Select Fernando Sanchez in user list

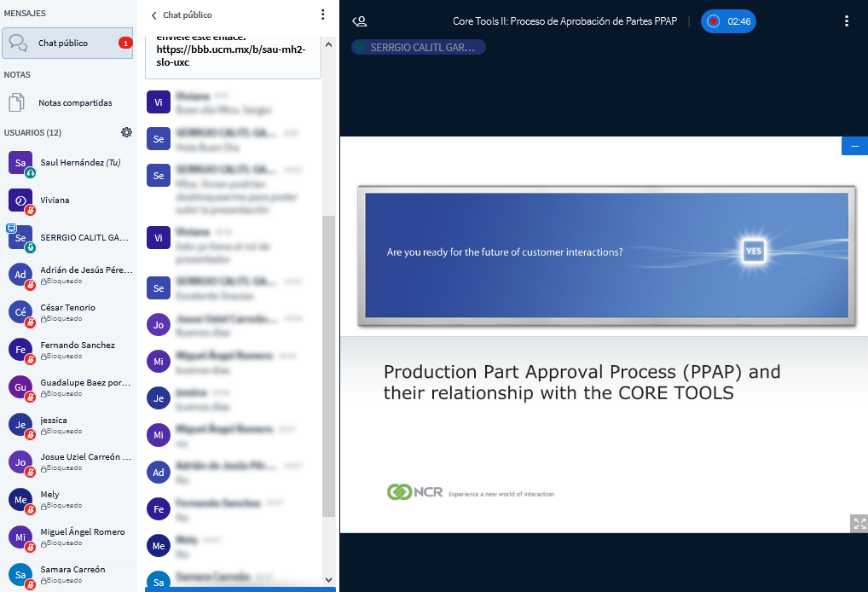click(x=69, y=350)
